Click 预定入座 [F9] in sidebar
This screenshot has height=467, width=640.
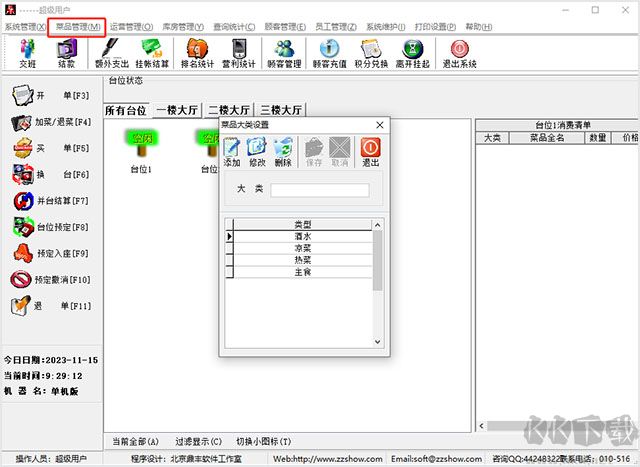click(50, 254)
